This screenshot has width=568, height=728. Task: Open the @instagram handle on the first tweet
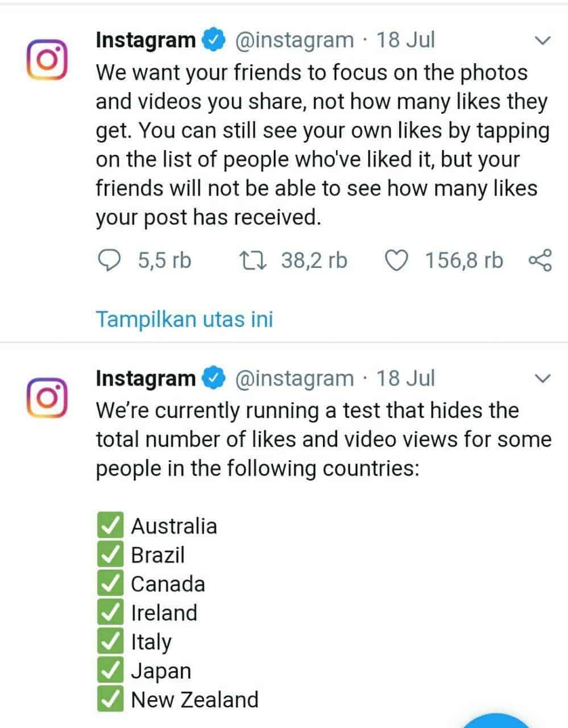tap(295, 39)
